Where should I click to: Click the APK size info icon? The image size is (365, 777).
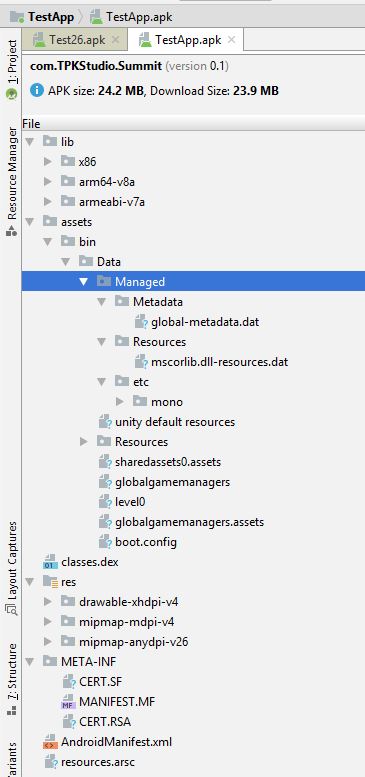coord(37,91)
